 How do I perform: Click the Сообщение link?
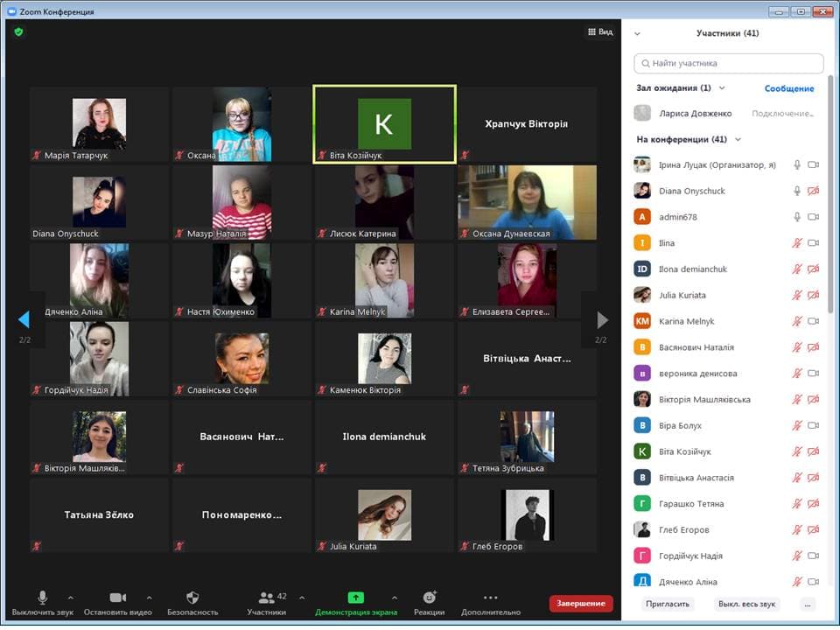coord(788,88)
